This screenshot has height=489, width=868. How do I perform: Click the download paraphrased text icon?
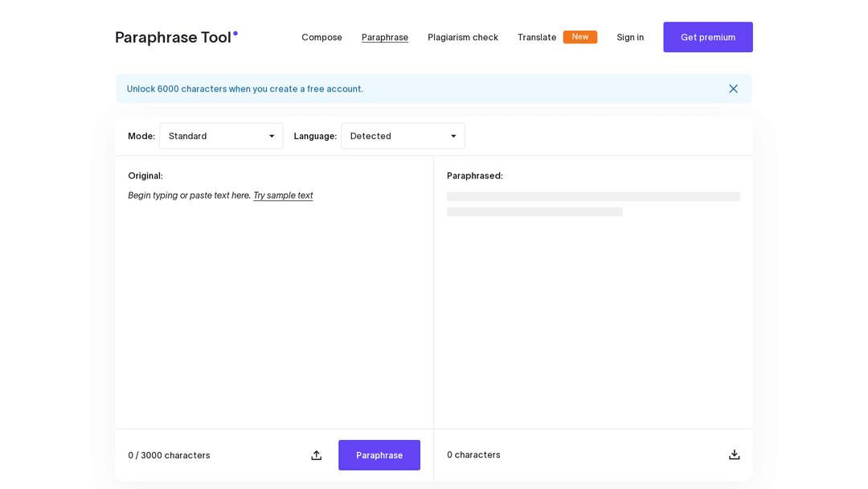(x=734, y=454)
